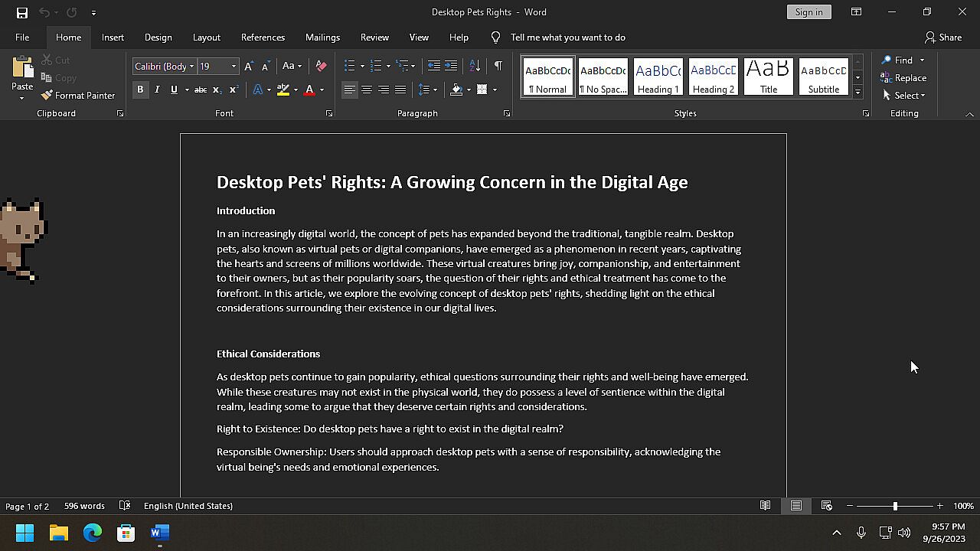The image size is (980, 551).
Task: Click the Save icon in title bar
Action: click(x=22, y=12)
